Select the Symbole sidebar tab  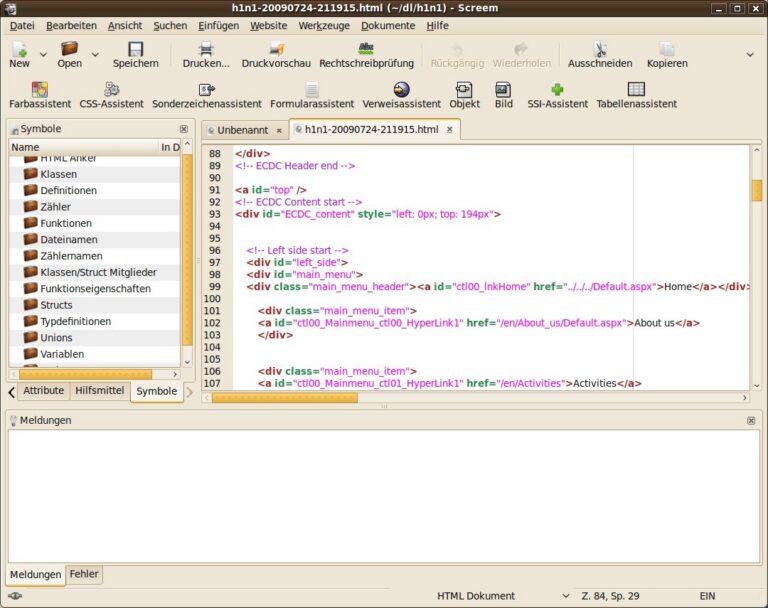coord(157,391)
